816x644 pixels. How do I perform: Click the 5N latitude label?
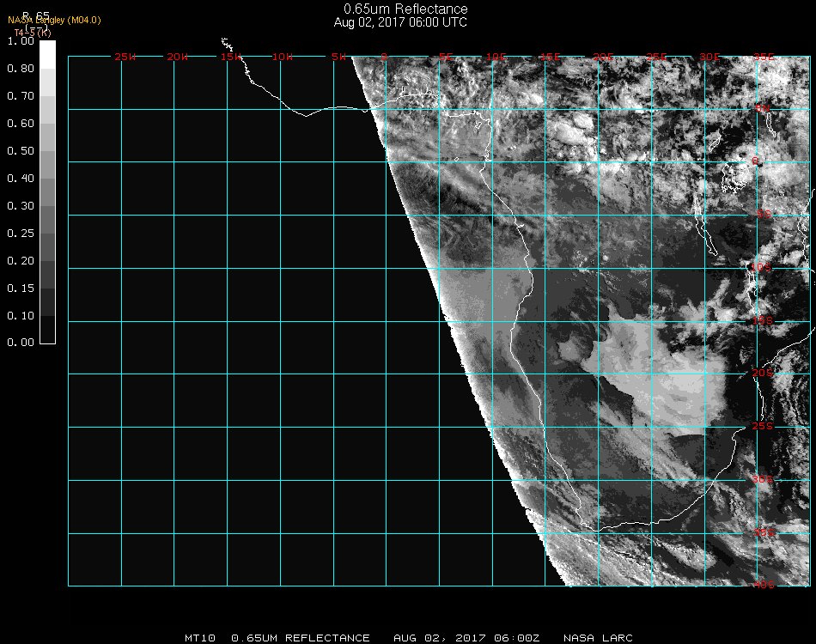[763, 108]
